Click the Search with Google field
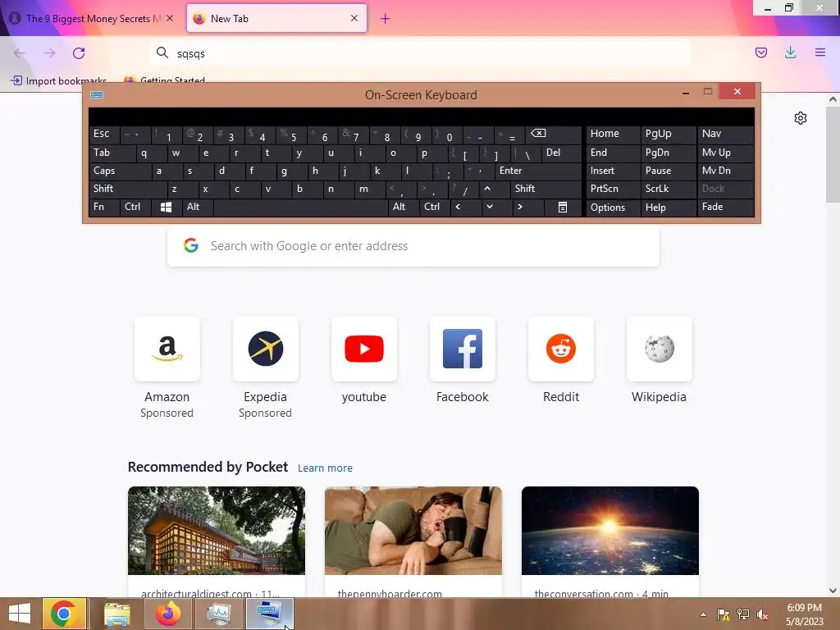Viewport: 840px width, 630px height. coord(413,246)
